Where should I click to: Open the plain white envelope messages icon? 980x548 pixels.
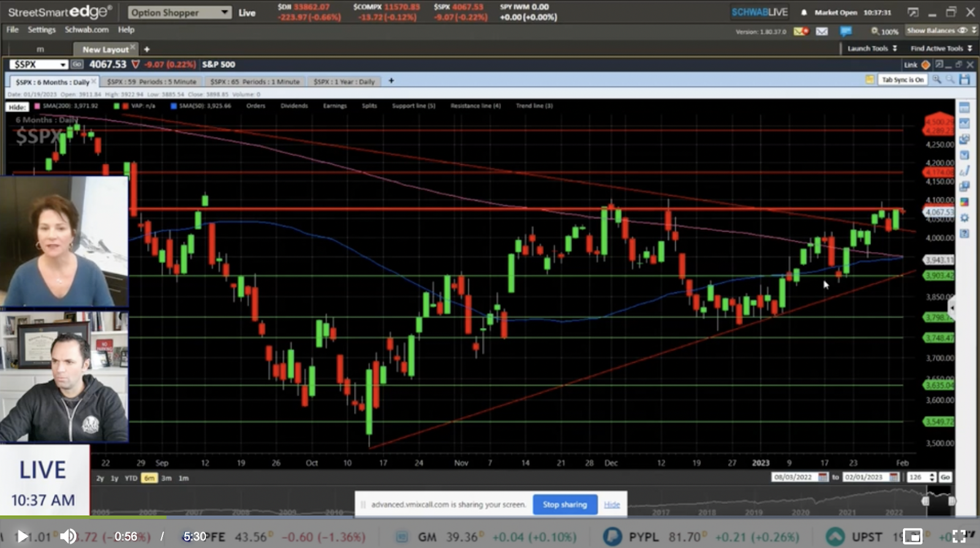822,31
